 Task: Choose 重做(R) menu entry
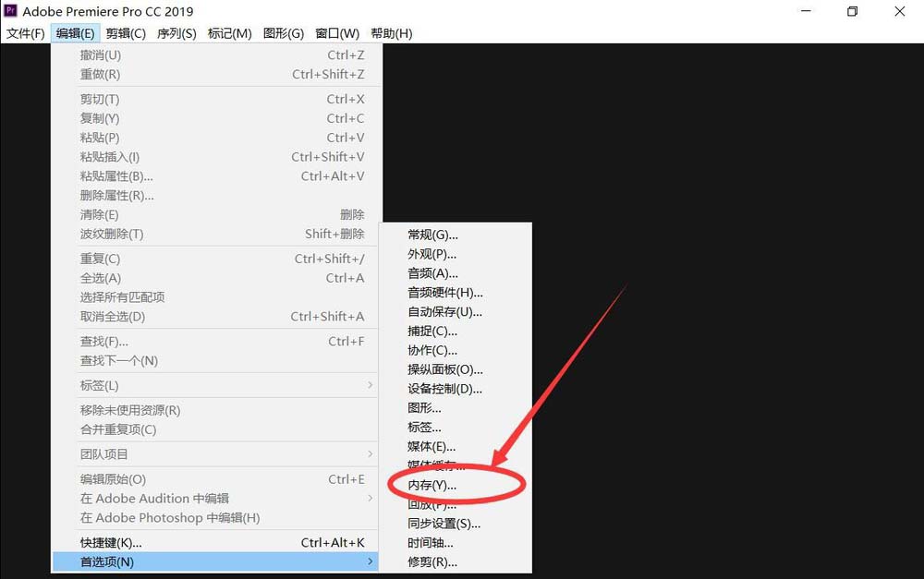(x=215, y=74)
